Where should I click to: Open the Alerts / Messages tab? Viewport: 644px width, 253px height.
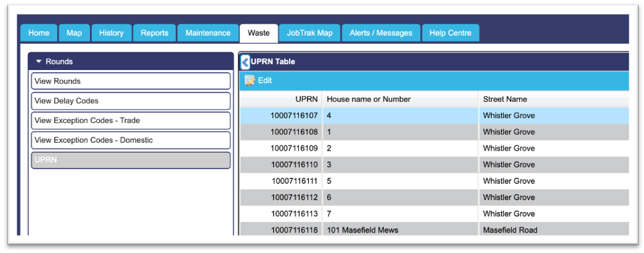(x=381, y=33)
